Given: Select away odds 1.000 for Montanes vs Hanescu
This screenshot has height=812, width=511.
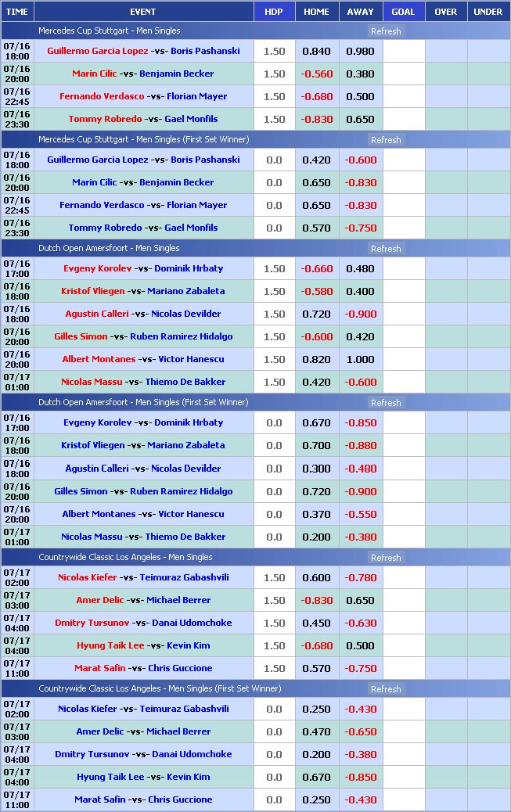Looking at the screenshot, I should click(360, 359).
